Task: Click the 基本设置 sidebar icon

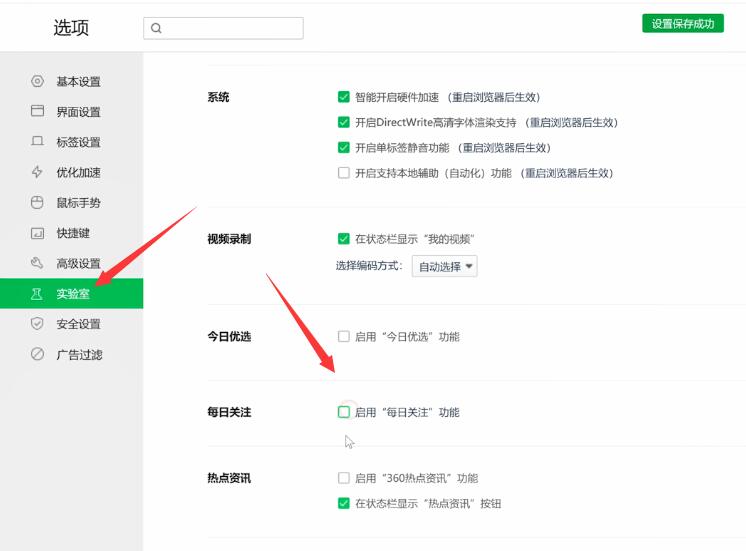Action: pyautogui.click(x=37, y=81)
